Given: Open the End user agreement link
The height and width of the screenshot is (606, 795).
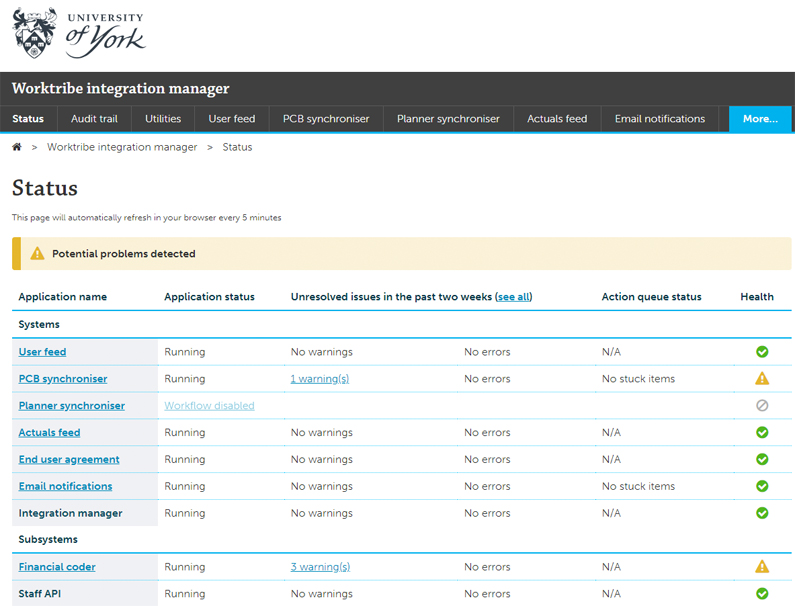Looking at the screenshot, I should click(69, 459).
